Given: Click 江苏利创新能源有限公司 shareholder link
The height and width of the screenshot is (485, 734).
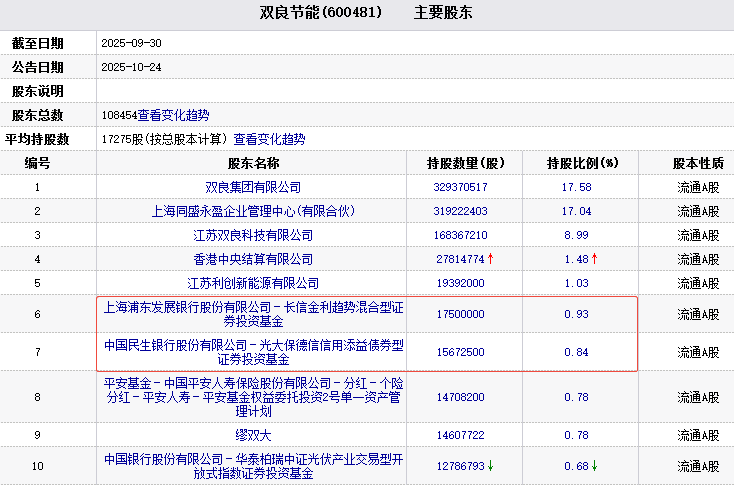Looking at the screenshot, I should pos(252,283).
